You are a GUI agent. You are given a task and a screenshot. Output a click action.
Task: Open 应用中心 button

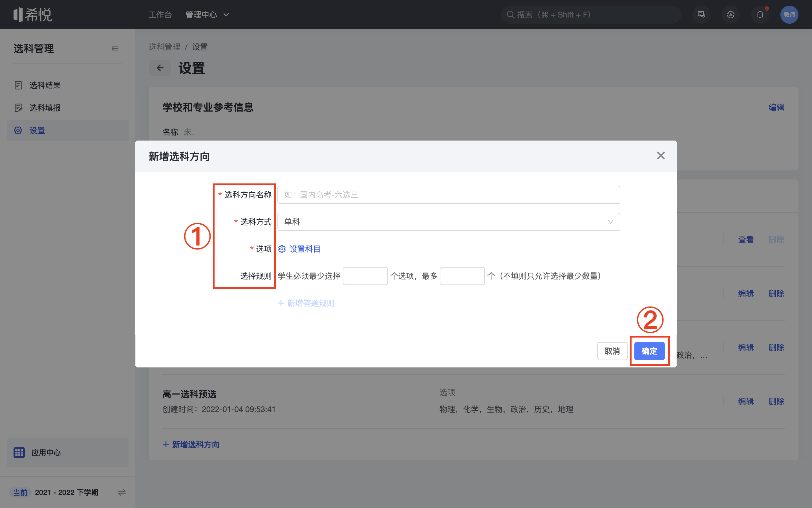click(68, 453)
